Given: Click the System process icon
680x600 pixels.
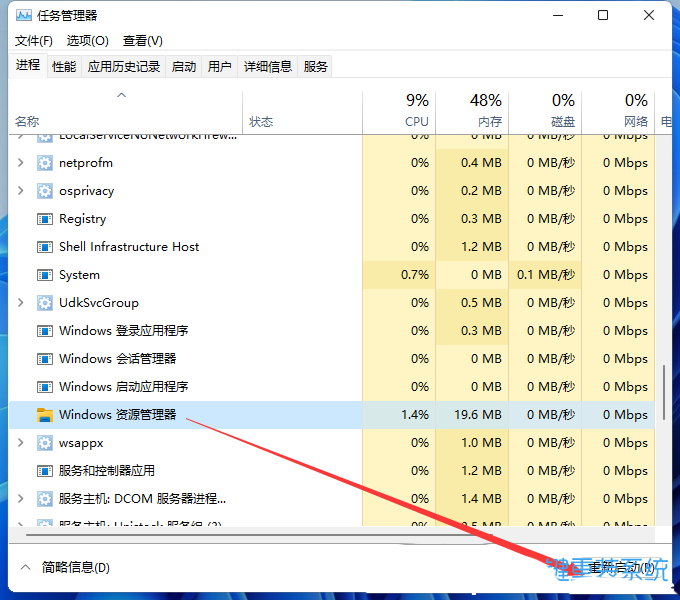Looking at the screenshot, I should pyautogui.click(x=45, y=275).
